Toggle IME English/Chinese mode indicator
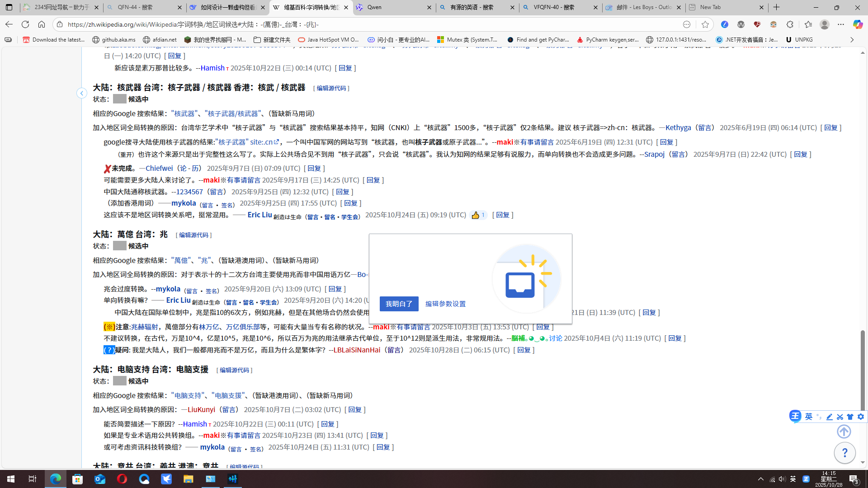868x488 pixels. [793, 479]
